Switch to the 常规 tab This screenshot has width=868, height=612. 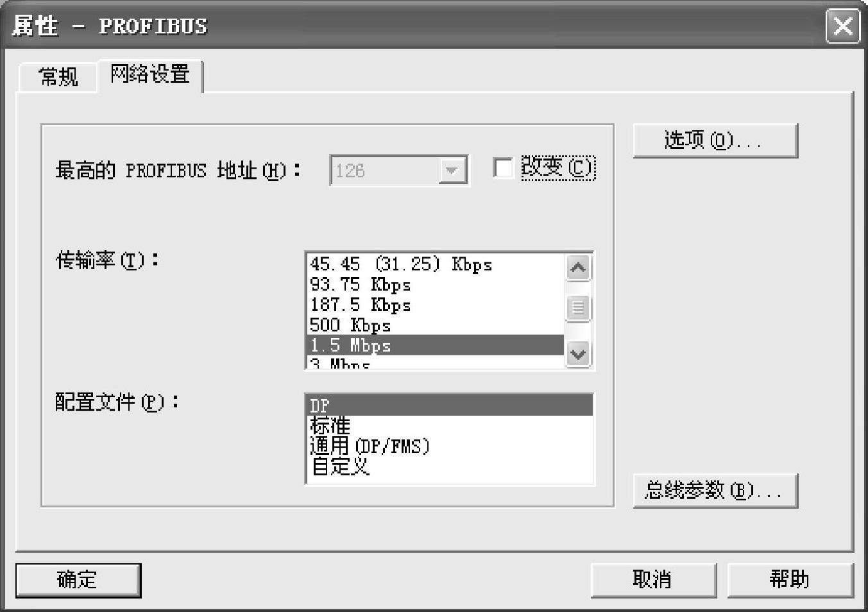(x=58, y=77)
